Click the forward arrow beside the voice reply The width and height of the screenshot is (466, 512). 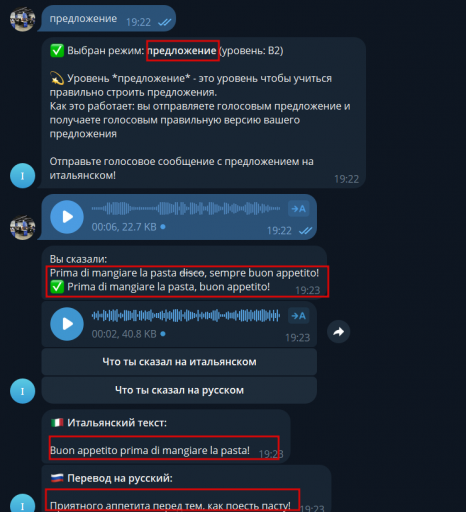339,332
